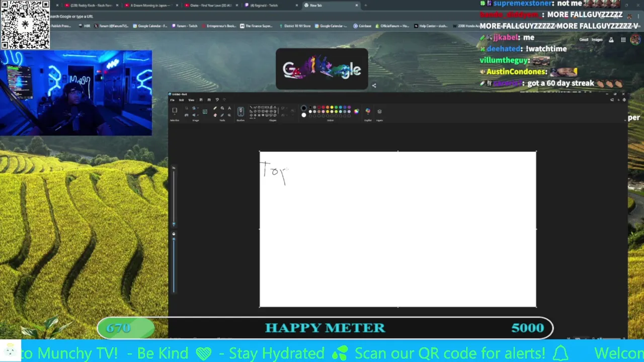Click the Redo arrow in Paint
This screenshot has width=644, height=362.
click(224, 100)
